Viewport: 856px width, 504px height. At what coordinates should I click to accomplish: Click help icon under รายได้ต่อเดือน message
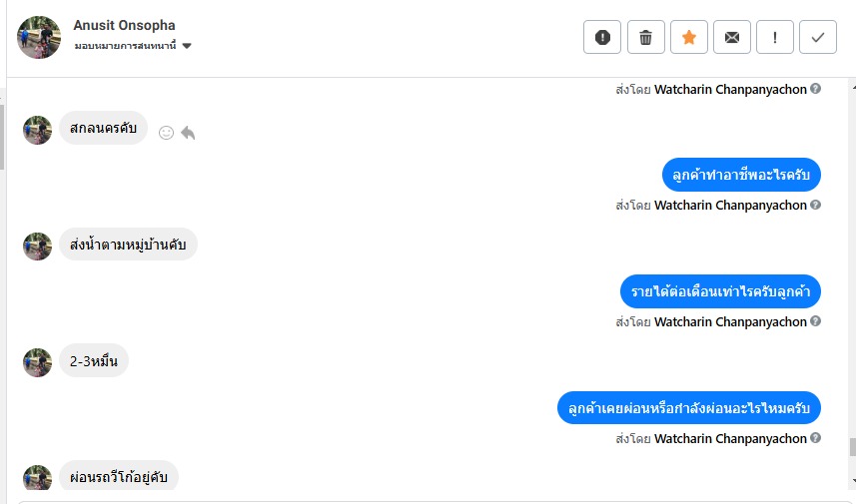816,321
